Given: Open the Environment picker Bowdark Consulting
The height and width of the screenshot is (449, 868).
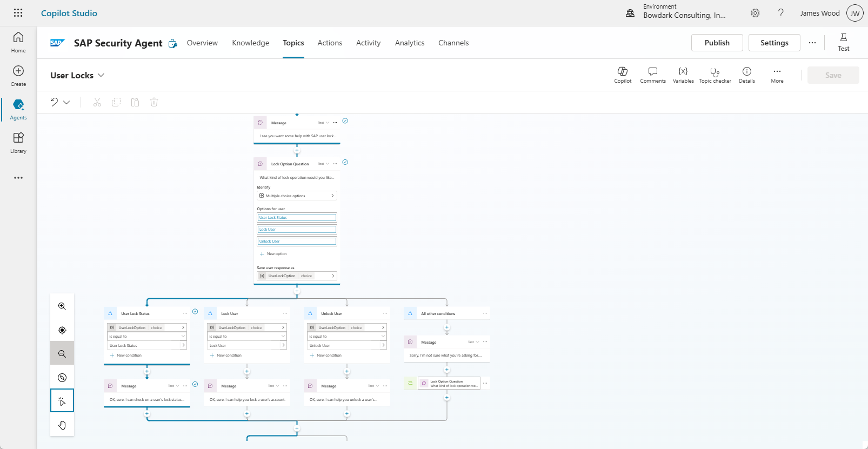Looking at the screenshot, I should point(676,12).
